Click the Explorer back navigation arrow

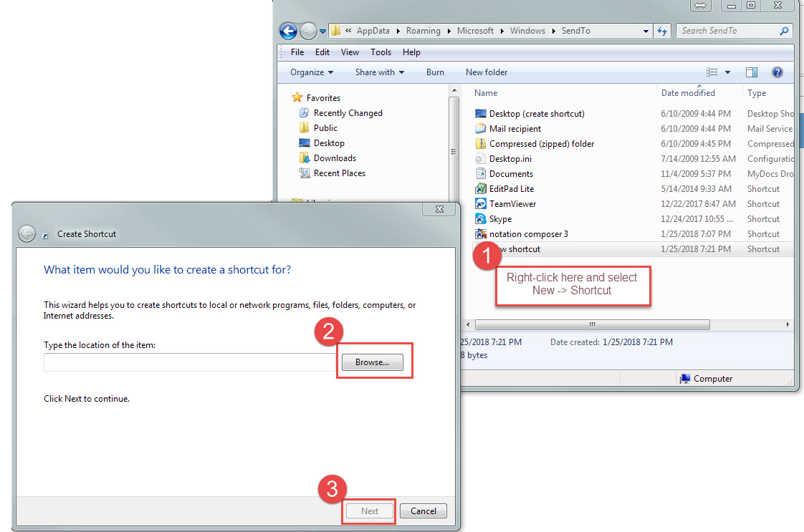click(x=288, y=31)
